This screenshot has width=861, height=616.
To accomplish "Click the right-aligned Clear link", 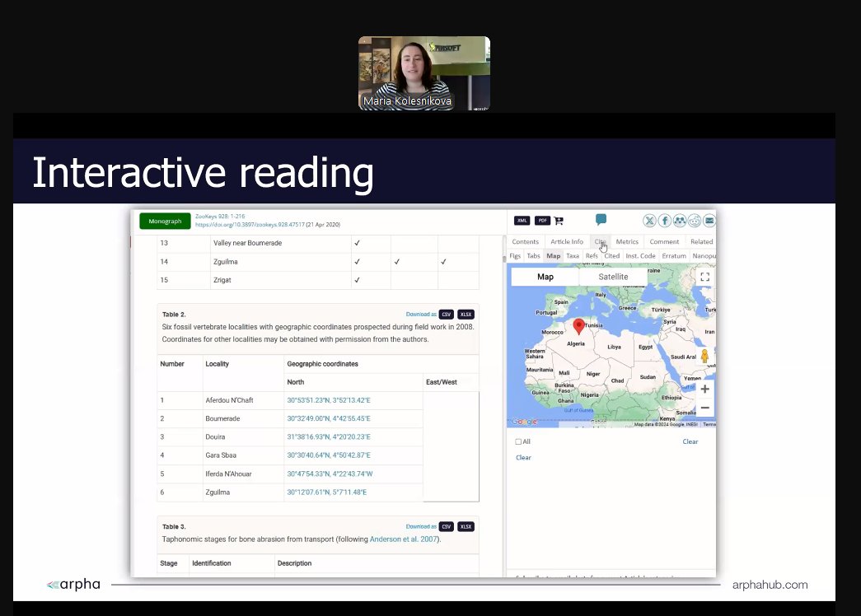I will point(690,441).
